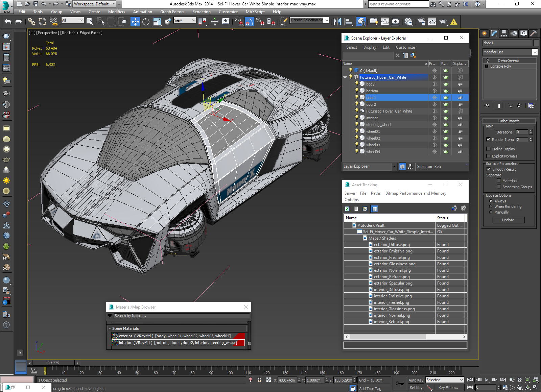Enable Explicit Normals checkbox
The height and width of the screenshot is (392, 541).
point(488,156)
